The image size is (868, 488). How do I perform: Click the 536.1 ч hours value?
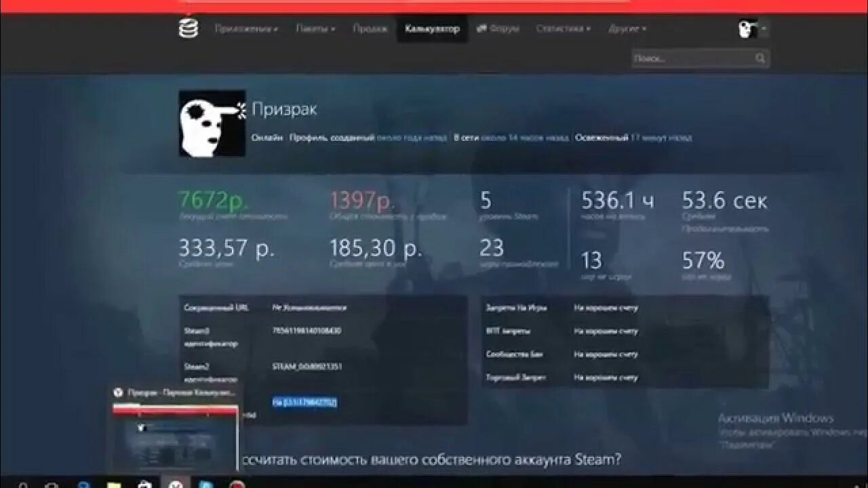coord(618,200)
